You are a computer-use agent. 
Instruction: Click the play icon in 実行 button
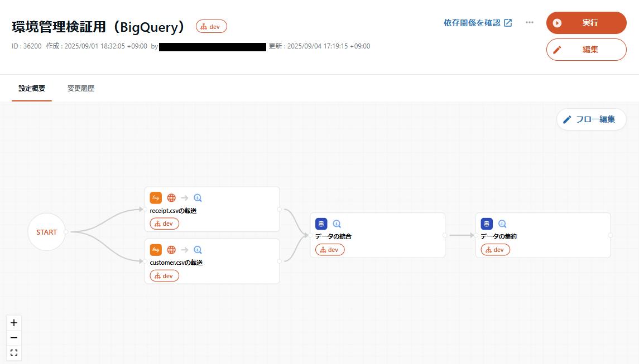point(557,23)
